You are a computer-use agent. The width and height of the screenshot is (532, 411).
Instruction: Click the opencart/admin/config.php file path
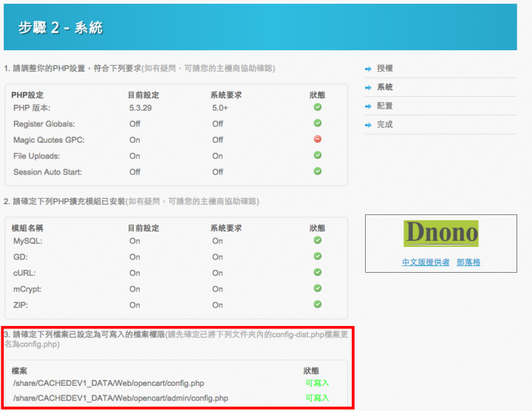point(120,398)
